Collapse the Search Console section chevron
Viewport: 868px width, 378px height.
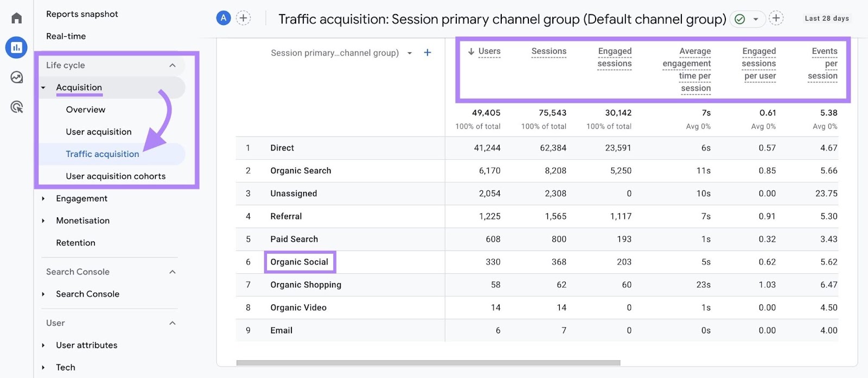pos(173,272)
